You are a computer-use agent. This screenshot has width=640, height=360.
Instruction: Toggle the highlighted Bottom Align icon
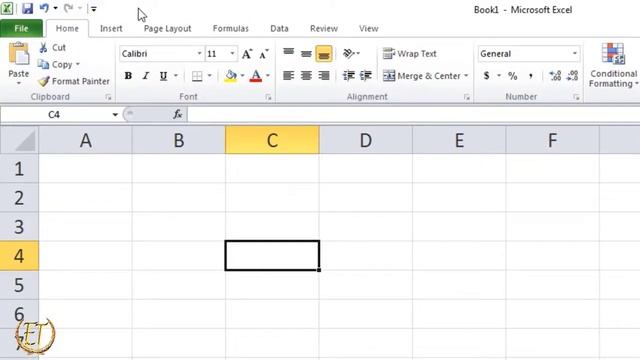coord(324,54)
